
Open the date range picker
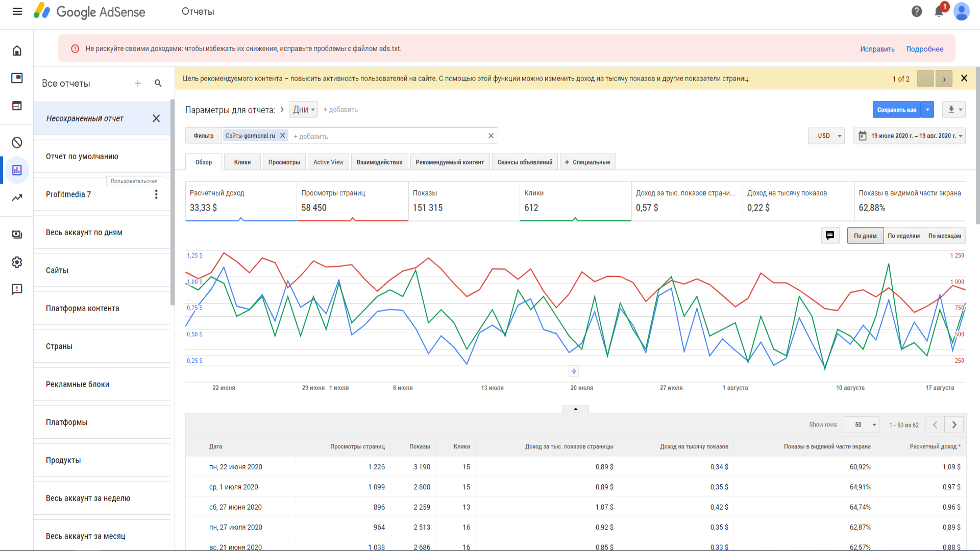coord(909,136)
